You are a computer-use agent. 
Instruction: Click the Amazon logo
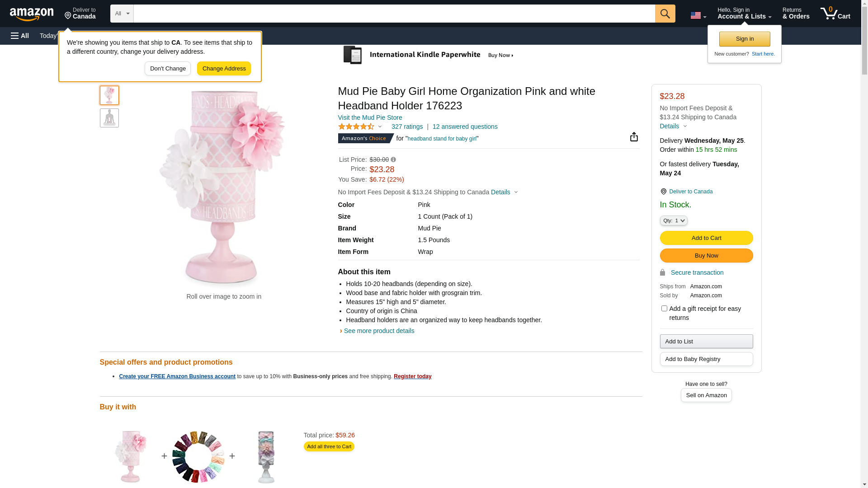(32, 14)
